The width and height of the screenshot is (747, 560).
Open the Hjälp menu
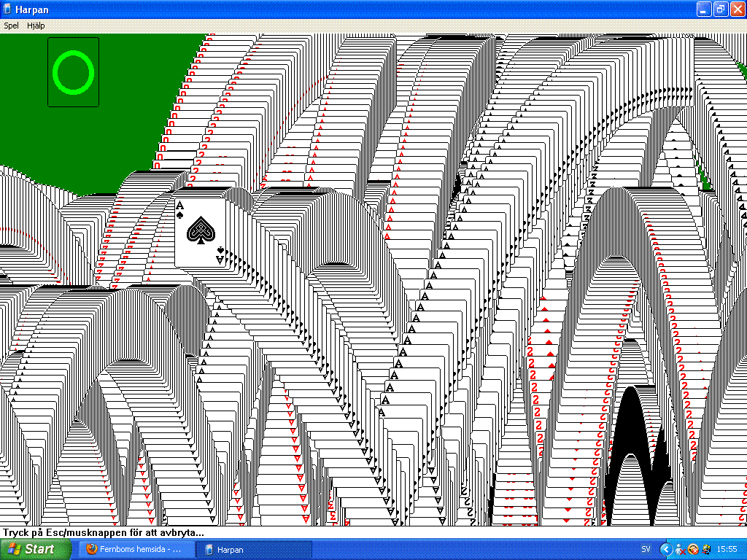coord(36,25)
